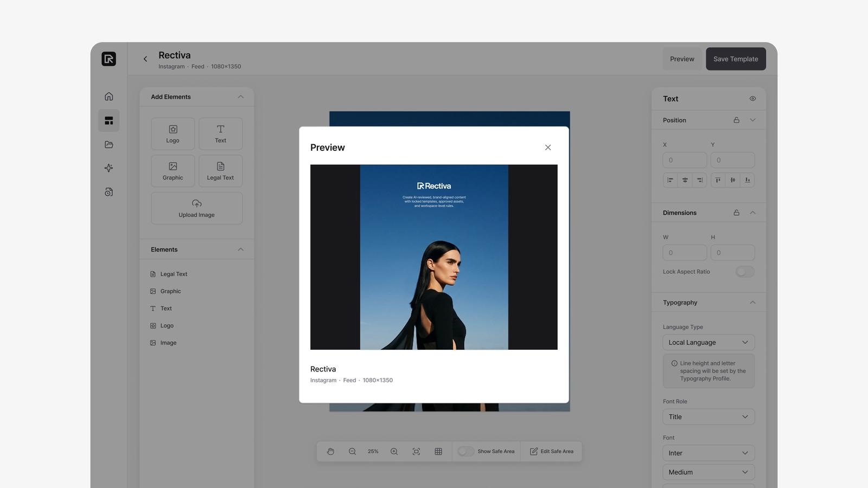Go back using the left chevron arrow
This screenshot has width=868, height=488.
[145, 59]
